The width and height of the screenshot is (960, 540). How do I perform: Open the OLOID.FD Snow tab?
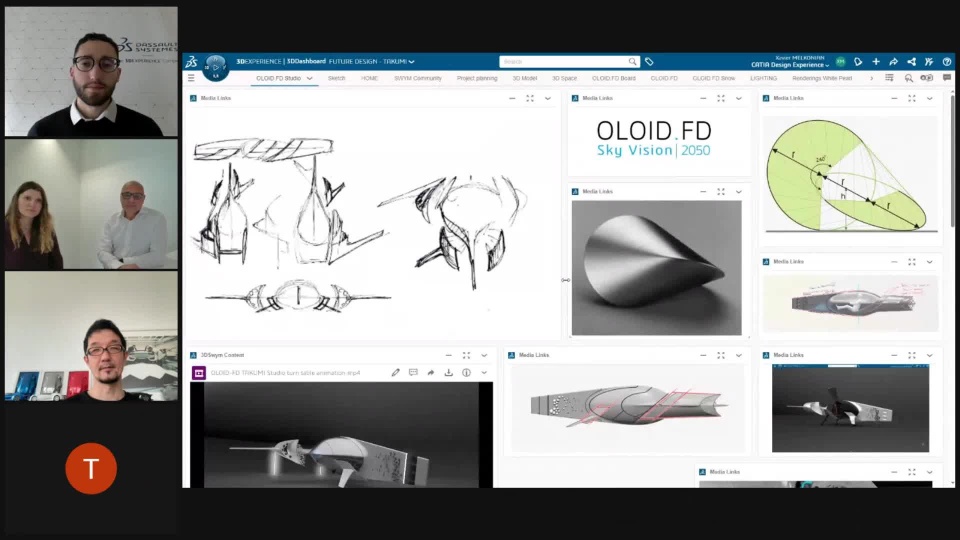(x=713, y=78)
